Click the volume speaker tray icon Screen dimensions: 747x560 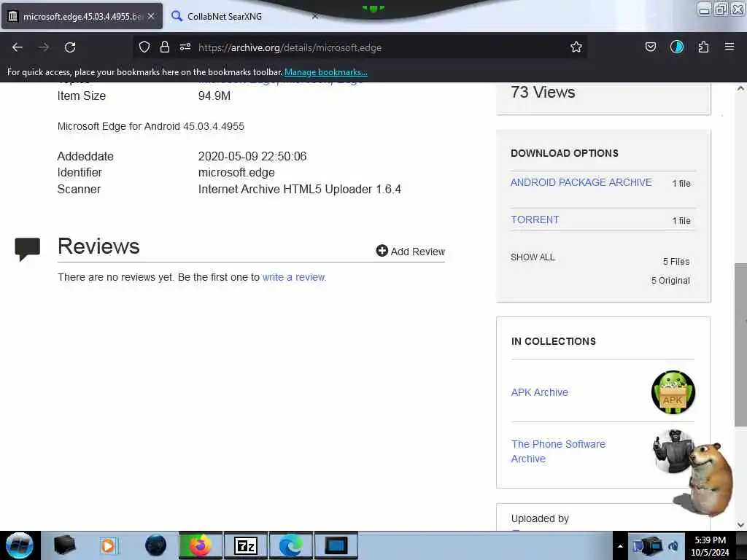click(x=673, y=546)
